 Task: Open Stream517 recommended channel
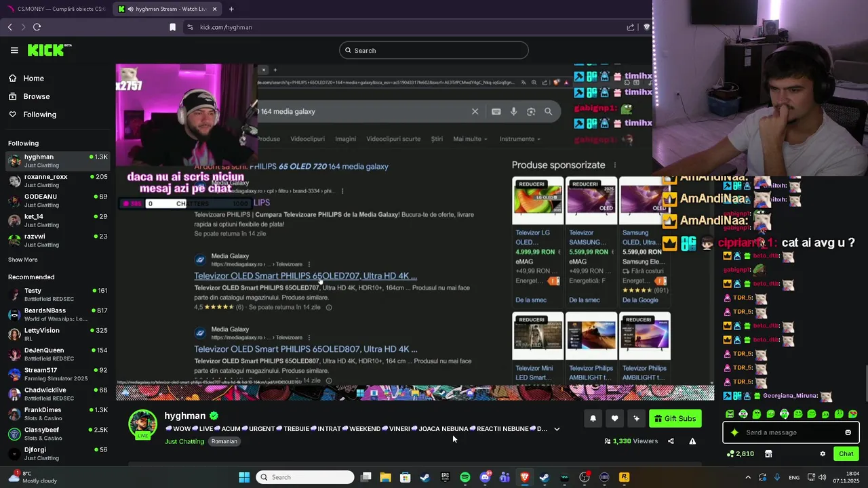pyautogui.click(x=58, y=374)
